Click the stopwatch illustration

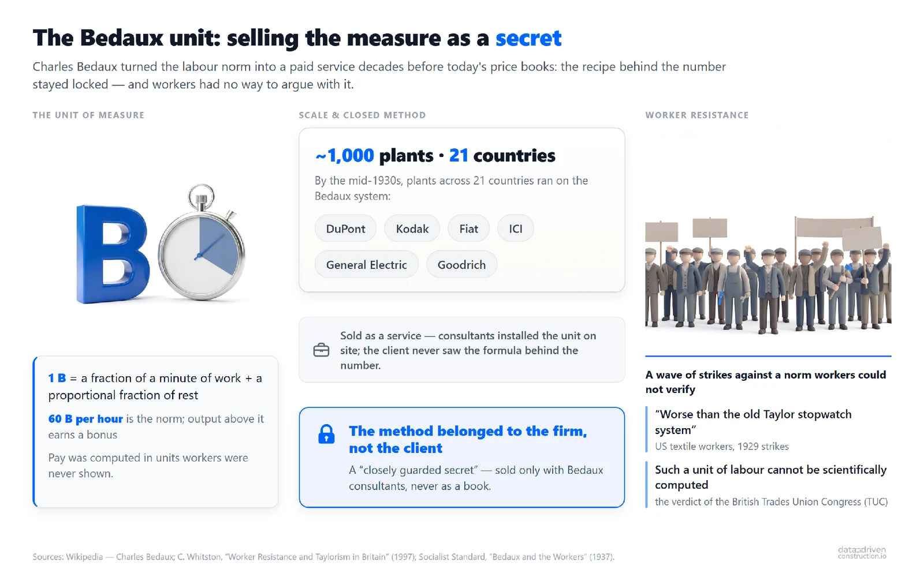pyautogui.click(x=202, y=242)
